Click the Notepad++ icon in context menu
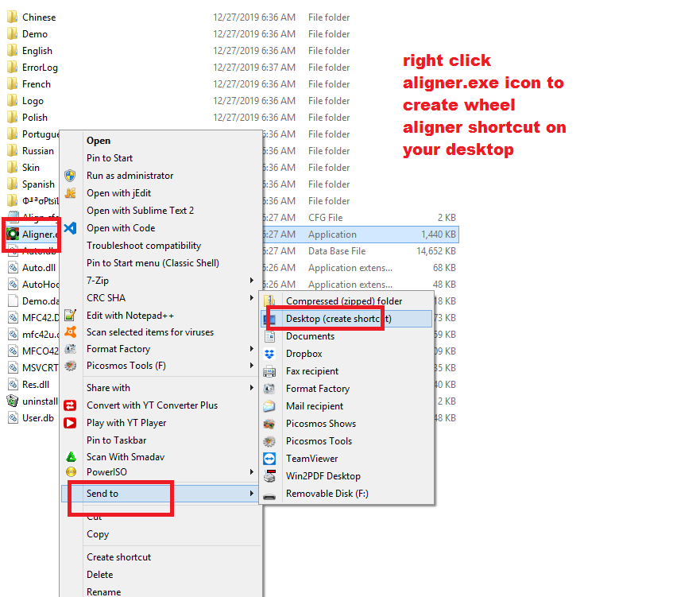The width and height of the screenshot is (700, 597). click(x=71, y=316)
